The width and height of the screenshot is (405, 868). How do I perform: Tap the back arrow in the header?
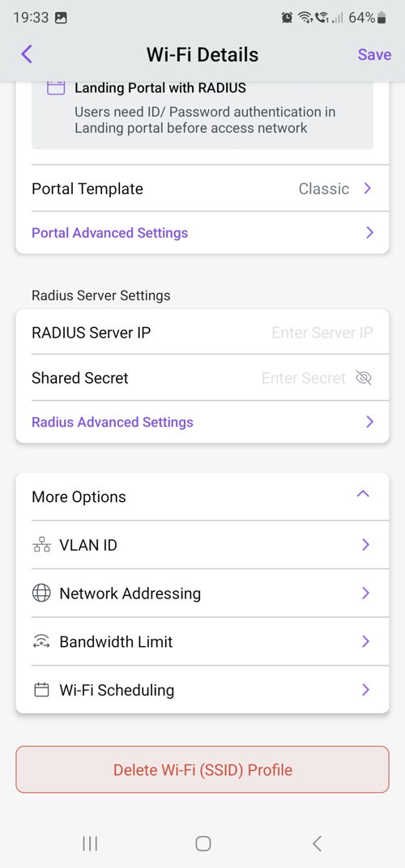tap(27, 54)
